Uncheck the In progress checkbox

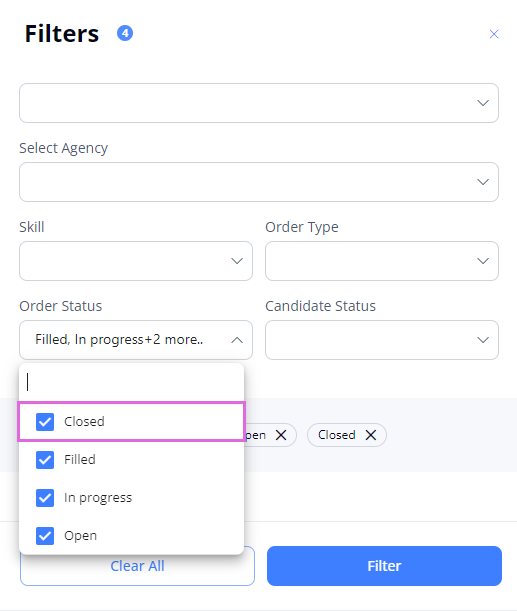(45, 498)
